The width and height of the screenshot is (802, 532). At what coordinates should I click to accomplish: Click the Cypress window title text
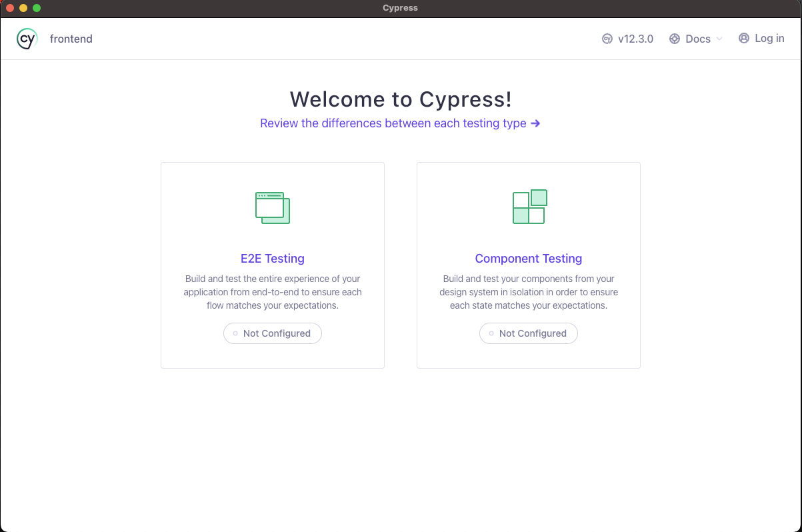tap(401, 8)
